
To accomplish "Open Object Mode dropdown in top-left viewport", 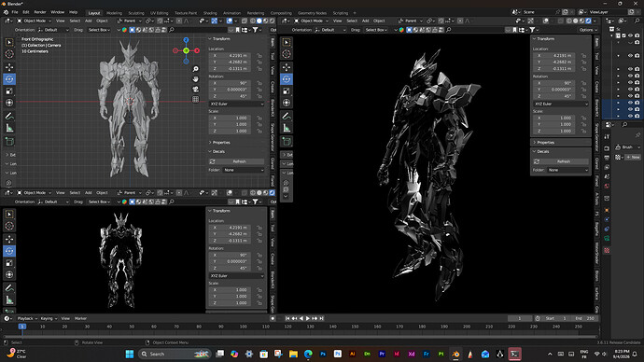I will coord(35,21).
